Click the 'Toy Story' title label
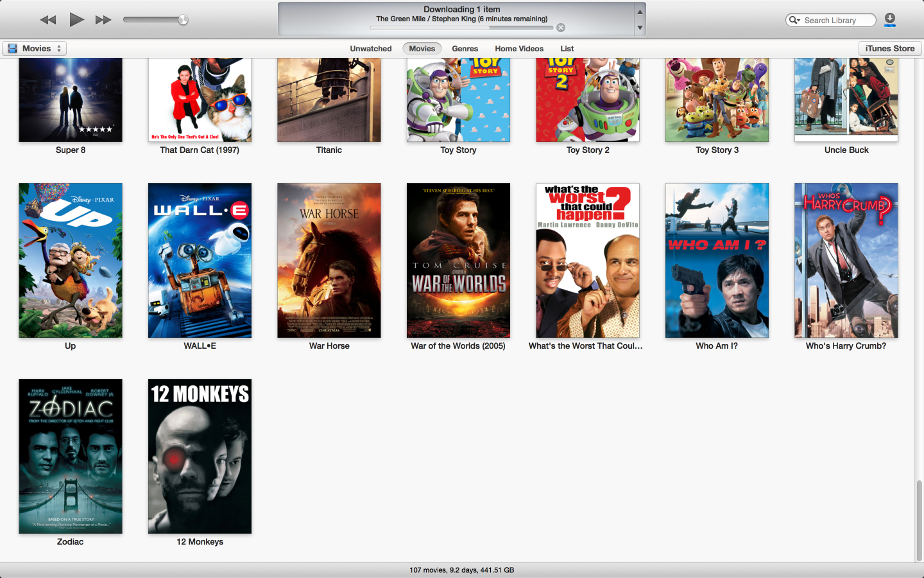Screen dimensions: 924x578 click(x=458, y=150)
